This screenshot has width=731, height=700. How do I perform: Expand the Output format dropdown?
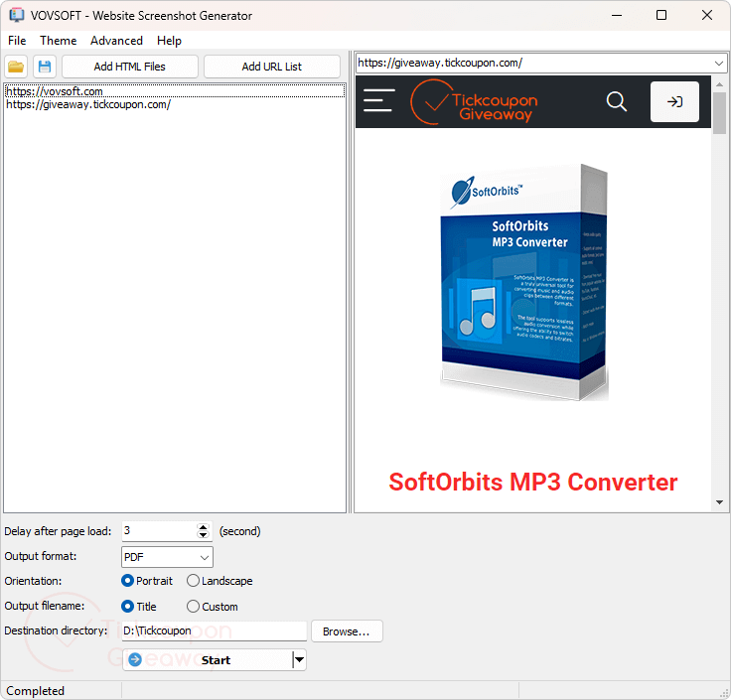(x=205, y=557)
